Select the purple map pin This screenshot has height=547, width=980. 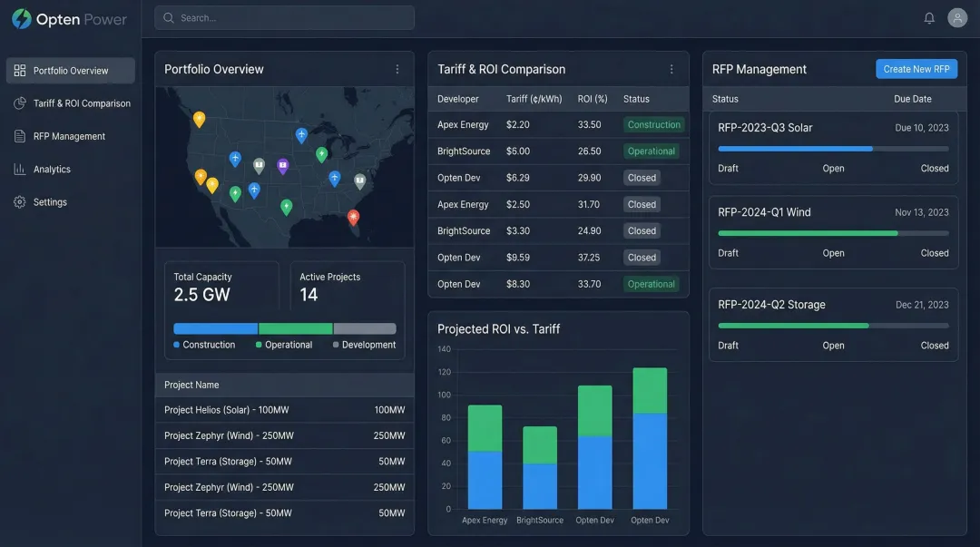click(282, 167)
